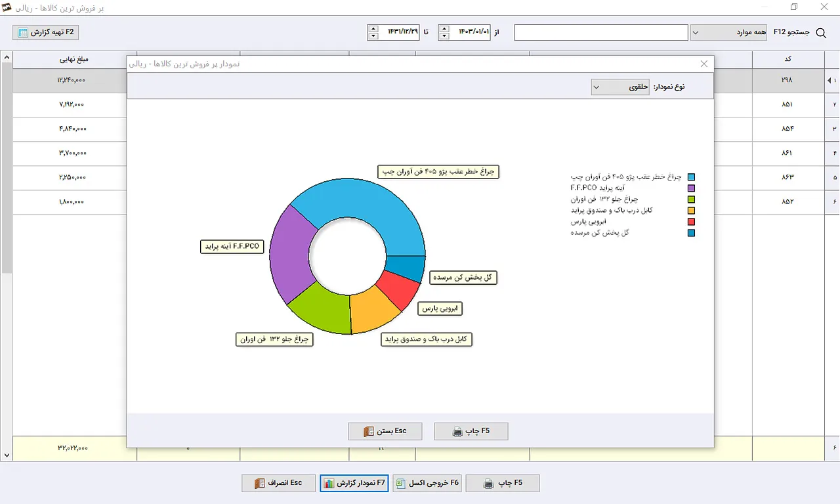840x504 pixels.
Task: Click F7 نمودار گزارش chart button
Action: coord(354,483)
